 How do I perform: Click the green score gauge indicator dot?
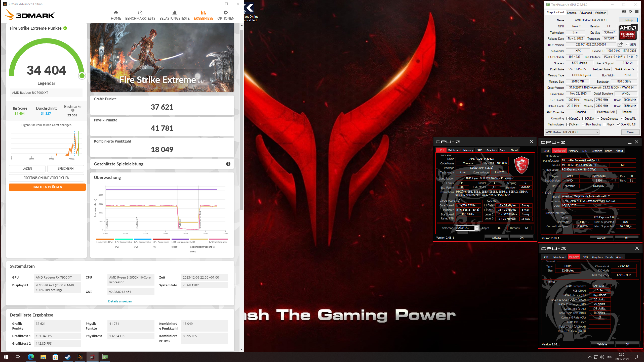pyautogui.click(x=82, y=76)
